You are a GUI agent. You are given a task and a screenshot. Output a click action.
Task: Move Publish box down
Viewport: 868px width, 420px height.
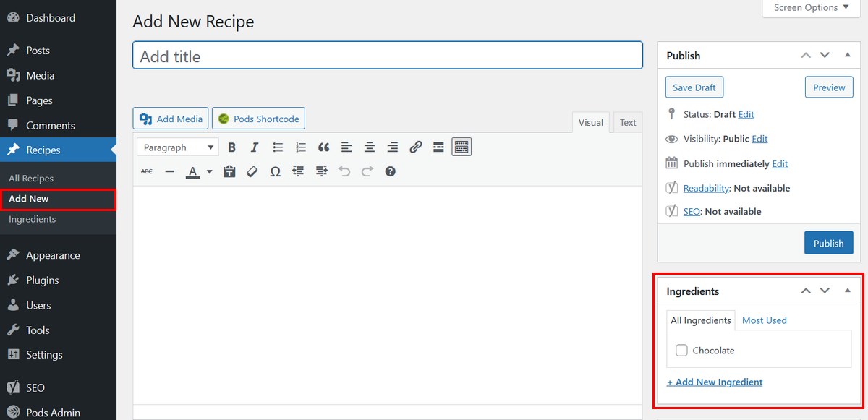[x=825, y=55]
